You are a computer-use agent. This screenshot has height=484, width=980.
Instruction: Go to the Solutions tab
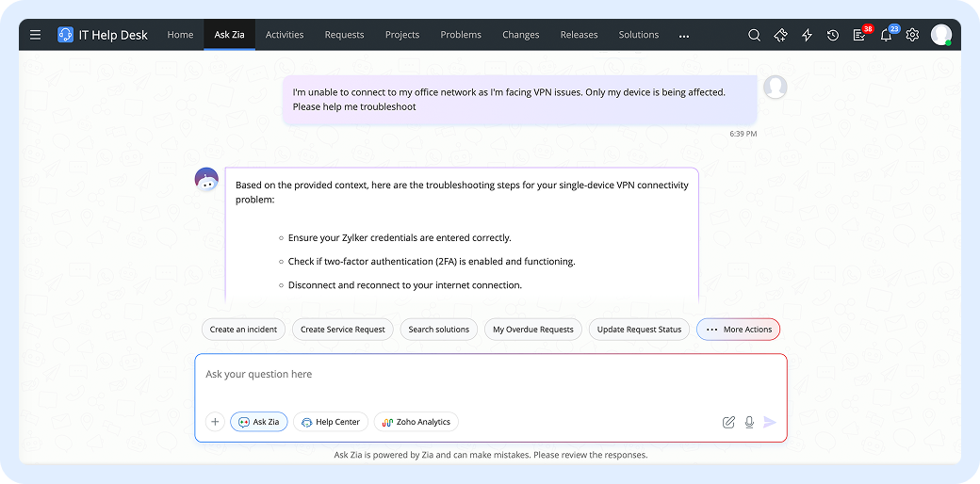(x=639, y=35)
